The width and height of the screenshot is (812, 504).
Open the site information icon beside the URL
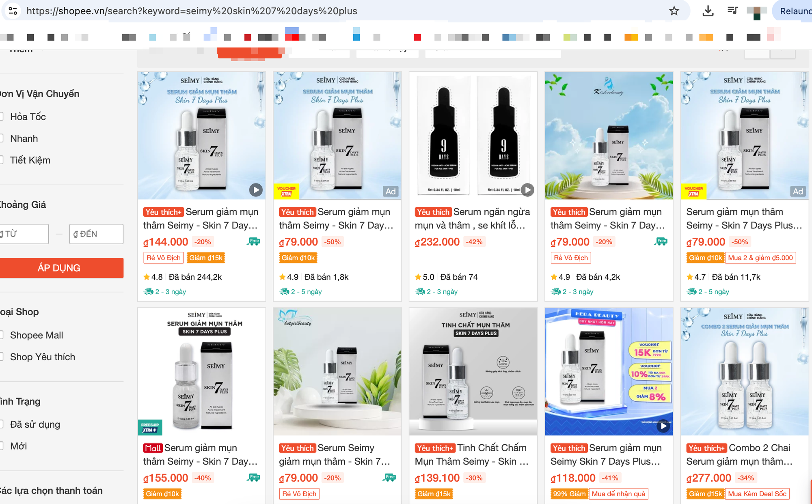coord(13,11)
